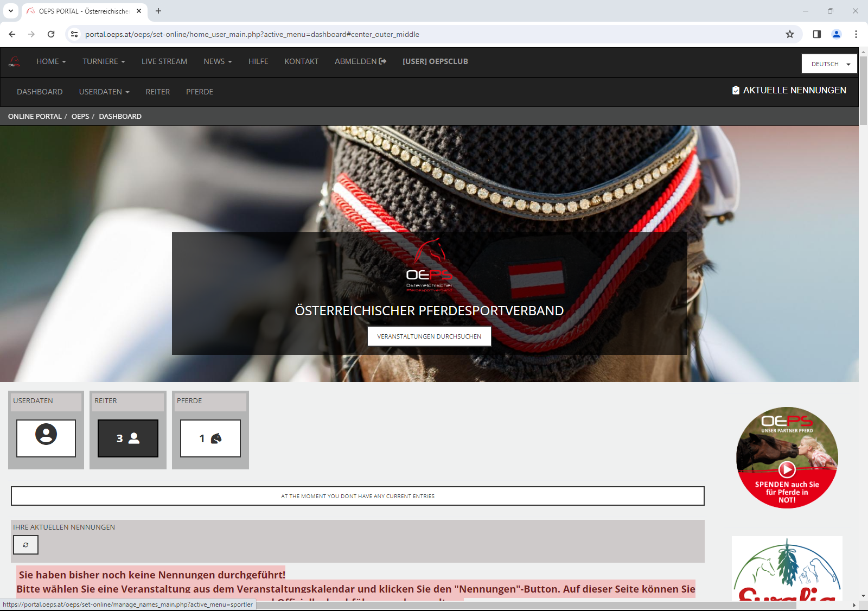Click the OEPS breadcrumb
The image size is (868, 611).
pos(80,117)
